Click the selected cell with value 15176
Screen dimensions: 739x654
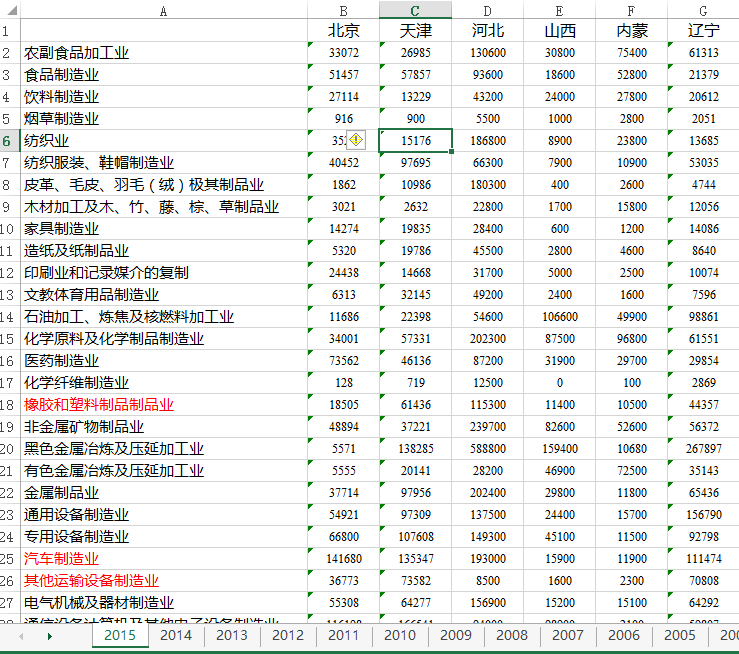click(x=415, y=140)
